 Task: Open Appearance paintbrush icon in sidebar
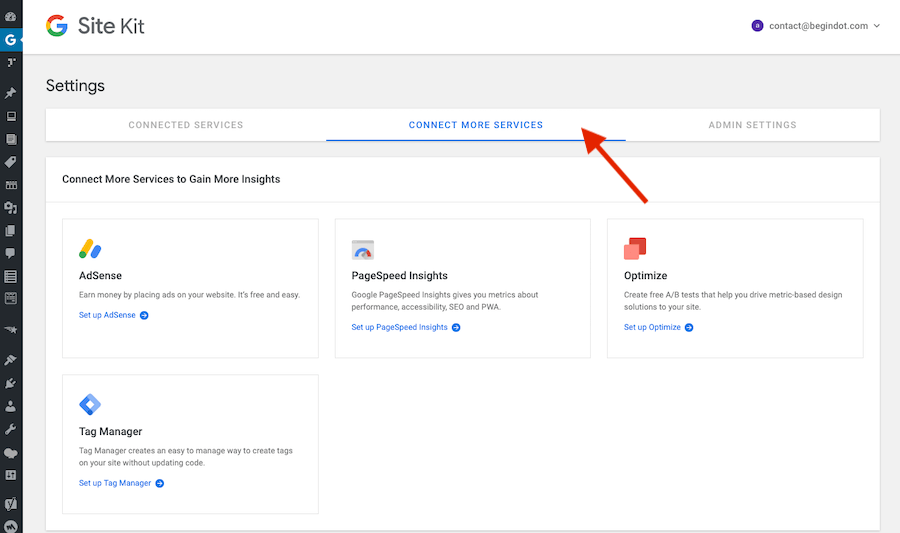click(x=10, y=360)
